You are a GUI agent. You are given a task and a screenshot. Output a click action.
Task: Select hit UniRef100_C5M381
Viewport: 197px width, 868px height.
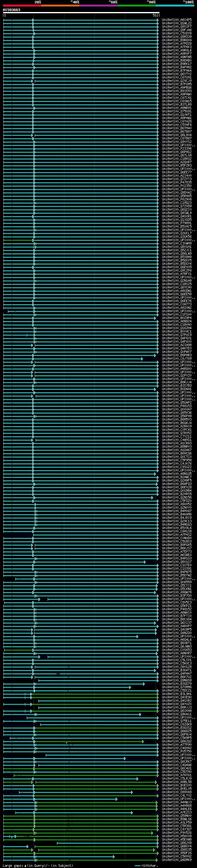click(177, 826)
